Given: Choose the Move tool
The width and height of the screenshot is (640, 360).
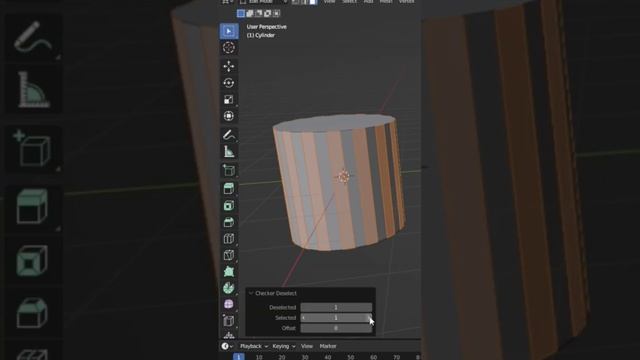Looking at the screenshot, I should pyautogui.click(x=229, y=66).
